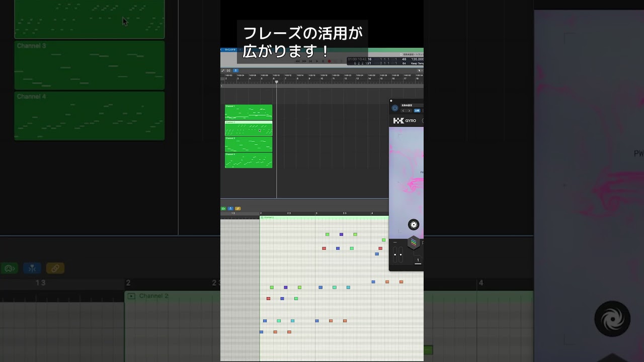This screenshot has height=362, width=644.
Task: Click the 01:00:10:42.16 time readout
Action: pos(359,59)
